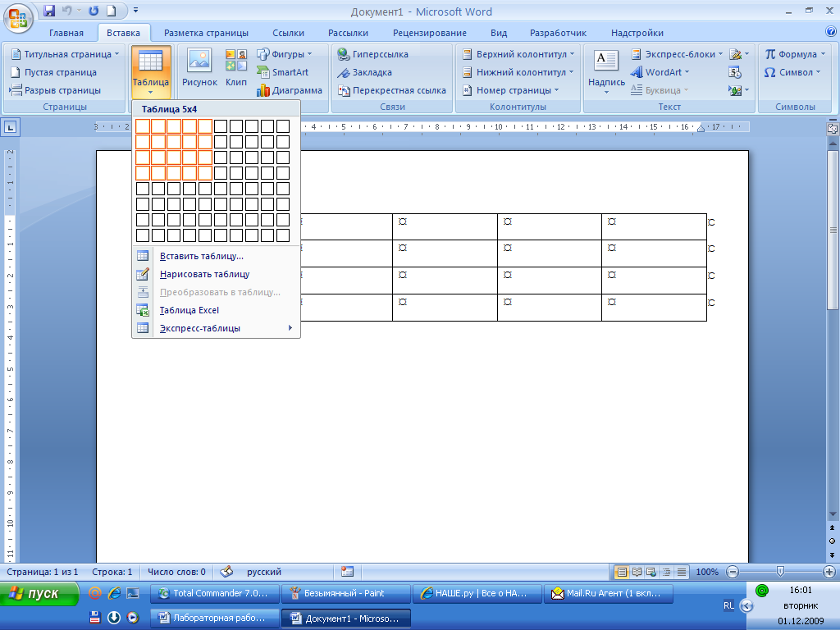
Task: Insert a picture with Рисунок
Action: 199,68
